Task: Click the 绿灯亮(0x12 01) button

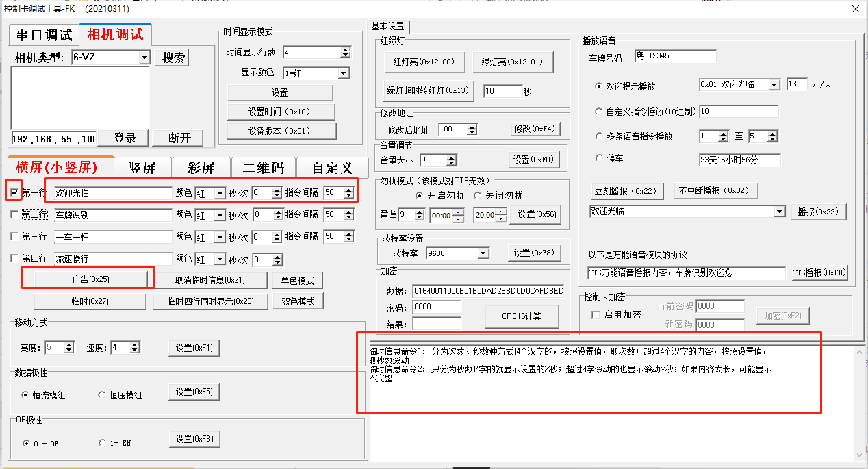Action: pos(512,62)
